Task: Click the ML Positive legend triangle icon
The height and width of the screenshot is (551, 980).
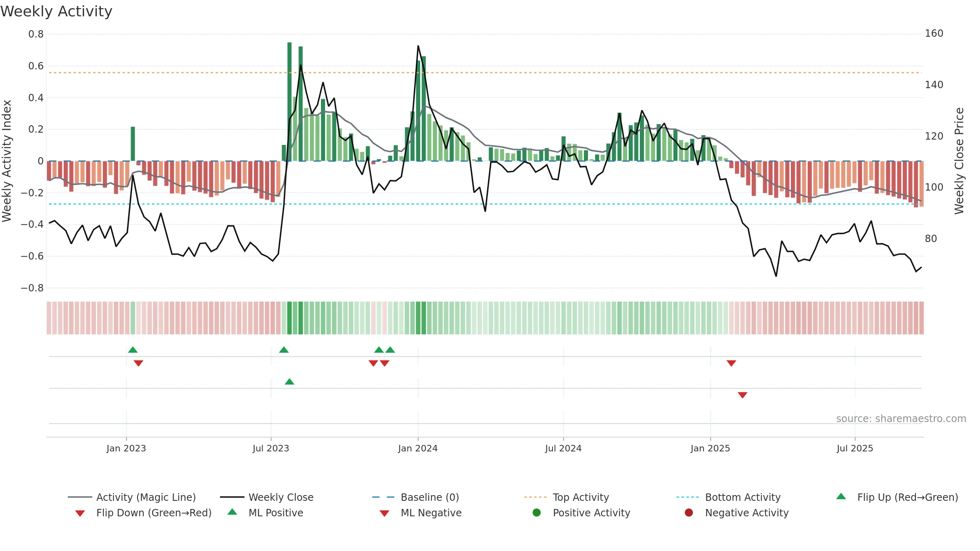Action: pos(232,512)
